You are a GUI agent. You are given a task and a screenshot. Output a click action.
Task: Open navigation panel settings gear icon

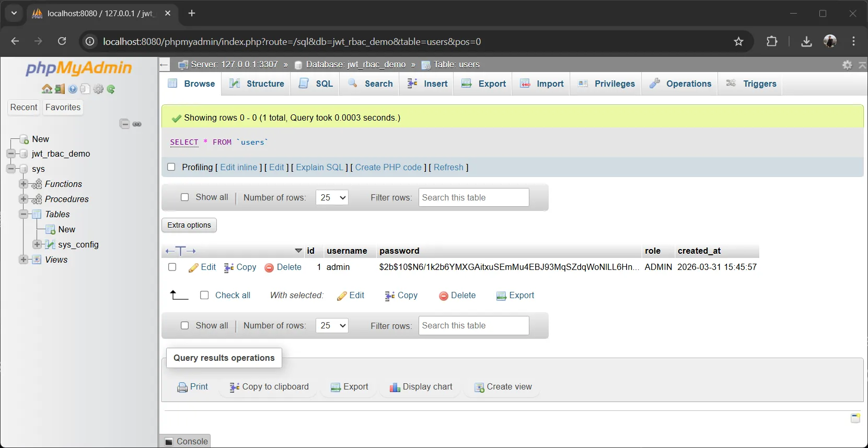[98, 89]
